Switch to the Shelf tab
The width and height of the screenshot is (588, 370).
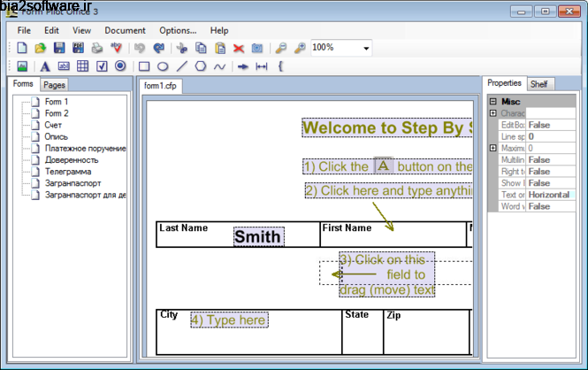tap(538, 84)
